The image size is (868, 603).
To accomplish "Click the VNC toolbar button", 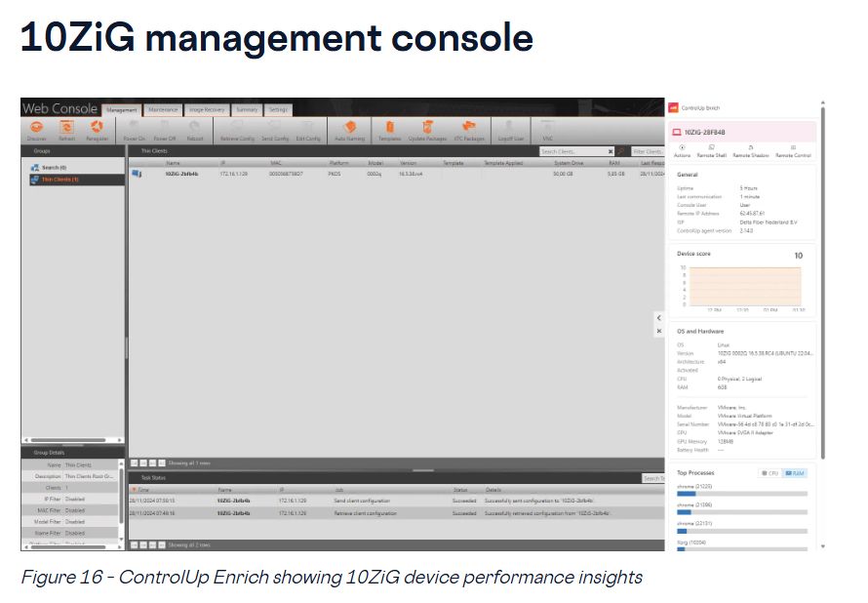I will (x=547, y=131).
